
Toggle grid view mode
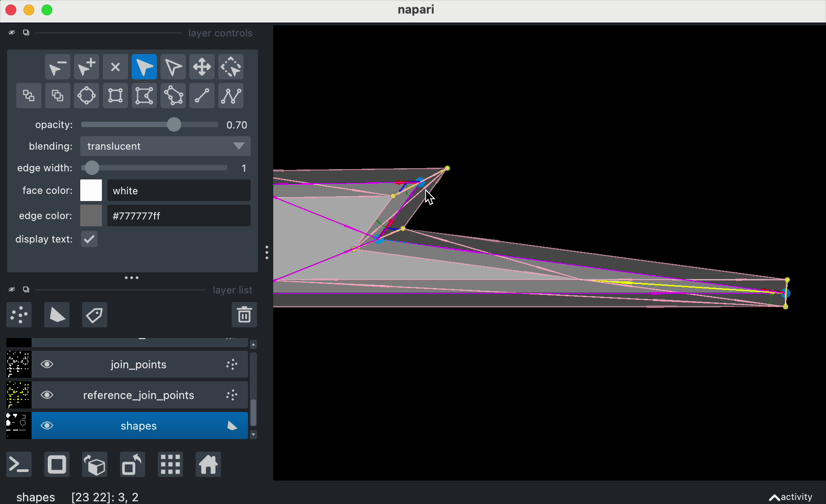pos(170,464)
